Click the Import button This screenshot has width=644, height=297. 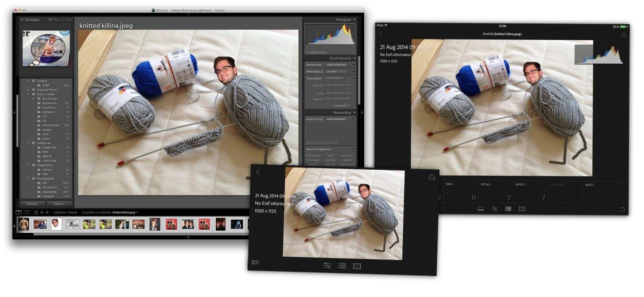point(33,204)
